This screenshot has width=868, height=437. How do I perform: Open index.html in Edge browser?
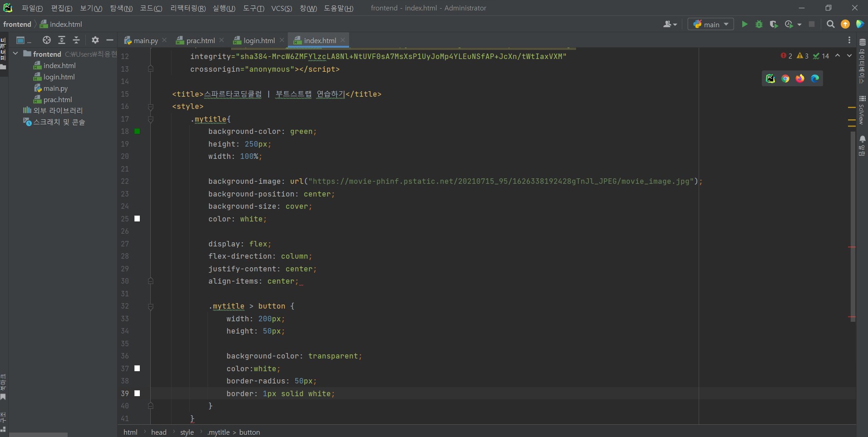tap(815, 79)
